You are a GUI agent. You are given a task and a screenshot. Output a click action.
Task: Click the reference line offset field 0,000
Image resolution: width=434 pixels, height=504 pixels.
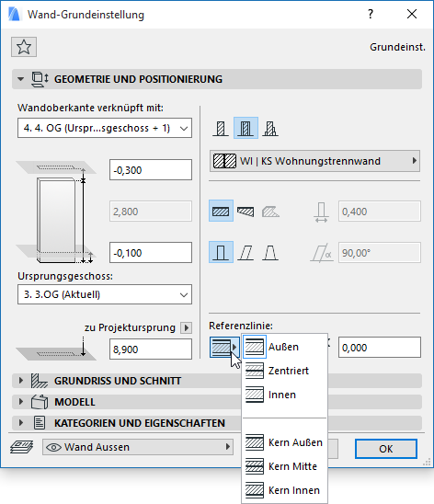click(380, 347)
